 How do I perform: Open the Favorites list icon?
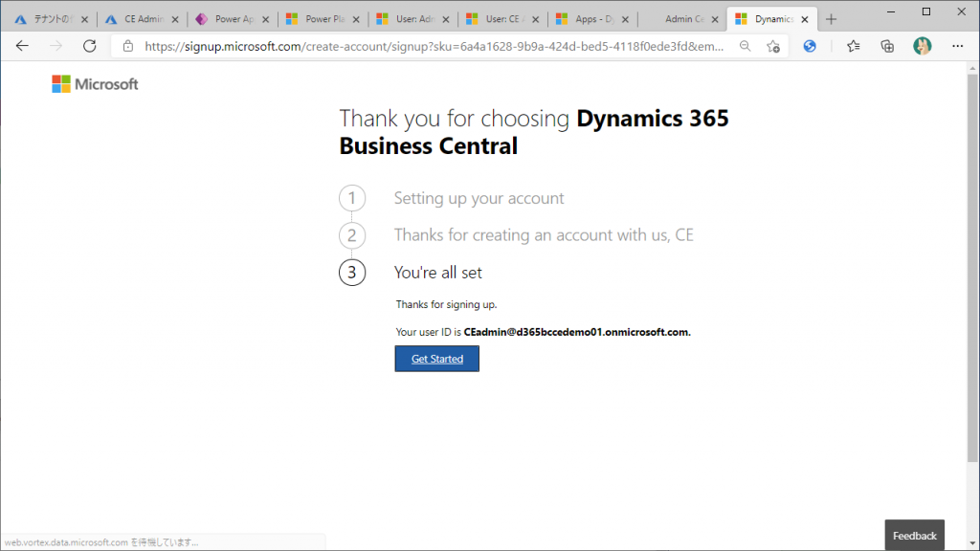(x=853, y=46)
